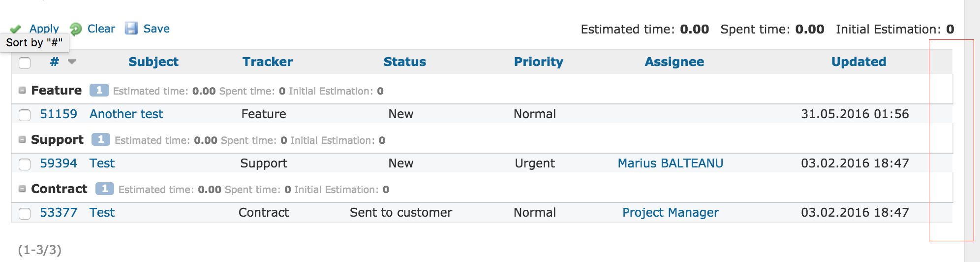Sort the list by Priority column
This screenshot has width=980, height=262.
pos(539,62)
